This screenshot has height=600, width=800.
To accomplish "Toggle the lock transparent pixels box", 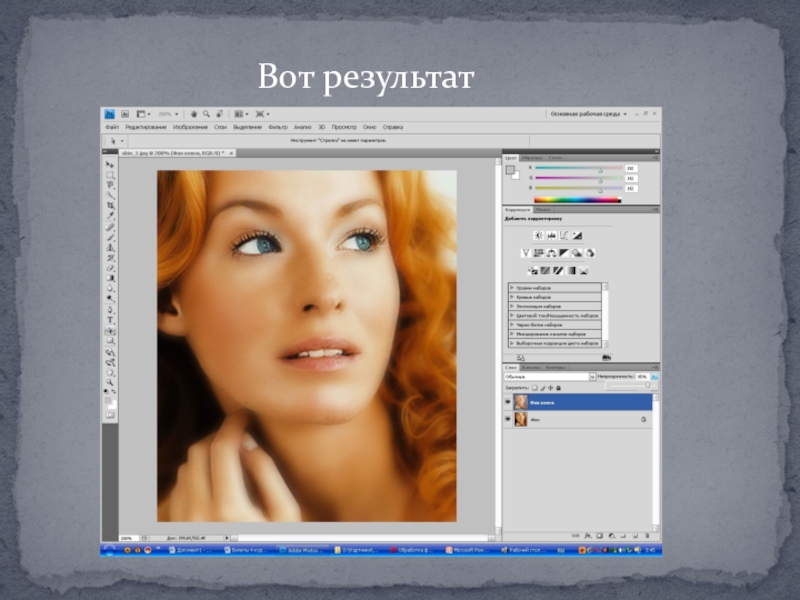I will [x=535, y=387].
